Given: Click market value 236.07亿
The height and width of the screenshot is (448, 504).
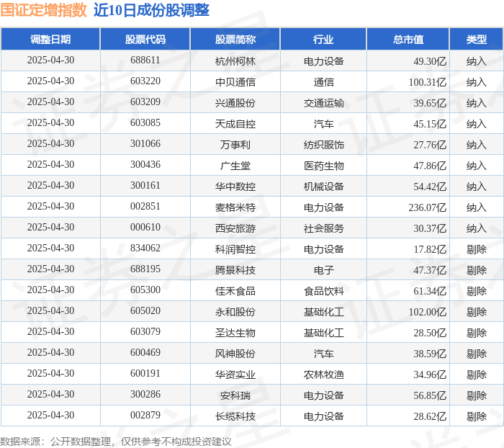Looking at the screenshot, I should pos(428,207).
